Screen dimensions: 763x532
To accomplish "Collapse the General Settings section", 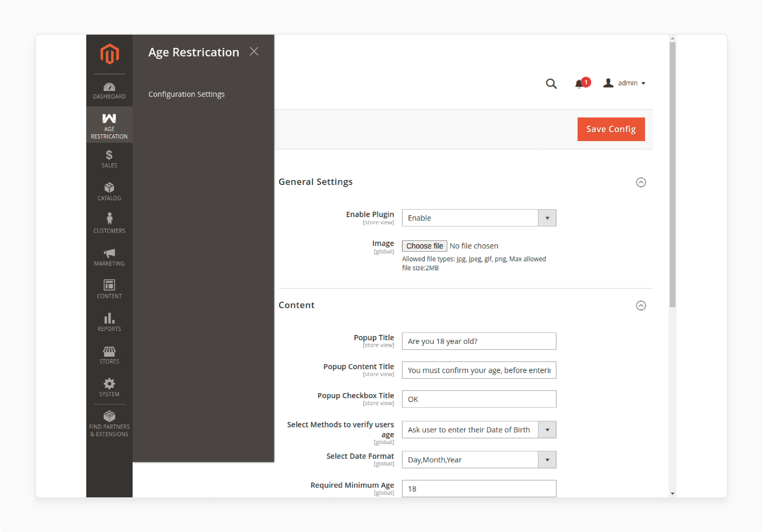I will (x=641, y=182).
